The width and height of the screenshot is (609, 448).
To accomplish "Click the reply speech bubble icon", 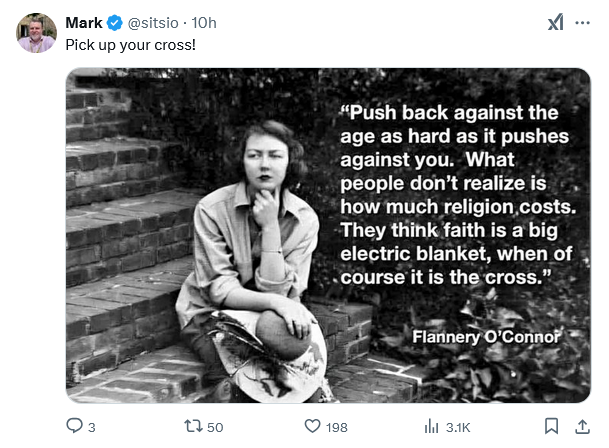I will [x=74, y=426].
